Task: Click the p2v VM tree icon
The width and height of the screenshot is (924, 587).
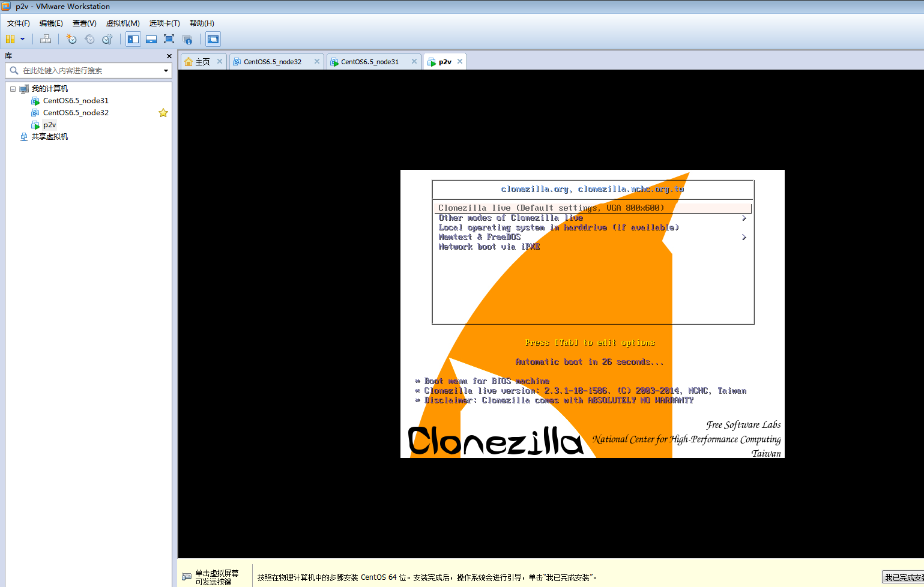Action: [35, 125]
